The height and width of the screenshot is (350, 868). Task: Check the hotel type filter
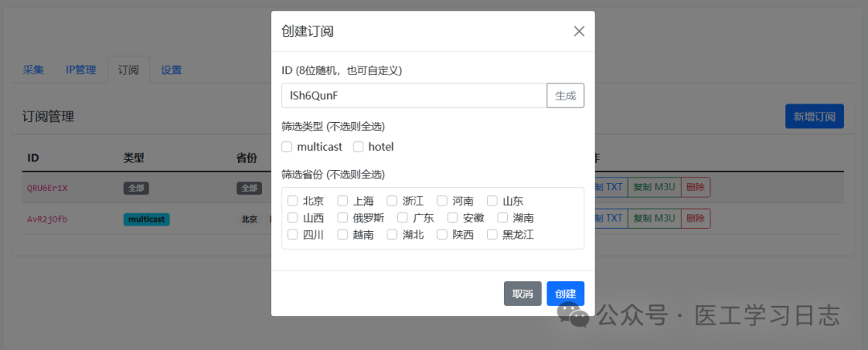pos(358,147)
